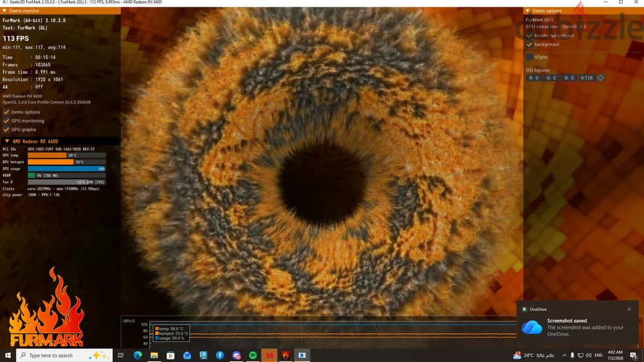Collapse the AMD Radeon RX 6600 section

(x=7, y=141)
